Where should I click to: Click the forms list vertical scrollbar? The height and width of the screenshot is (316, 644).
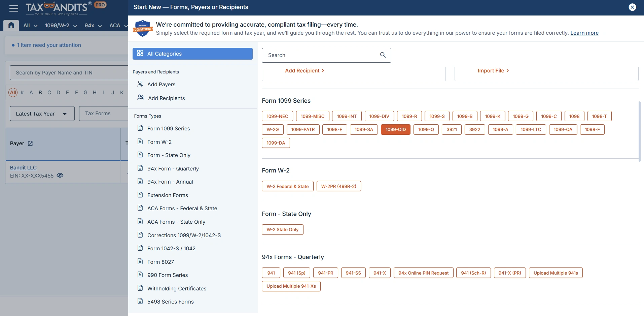pyautogui.click(x=639, y=131)
